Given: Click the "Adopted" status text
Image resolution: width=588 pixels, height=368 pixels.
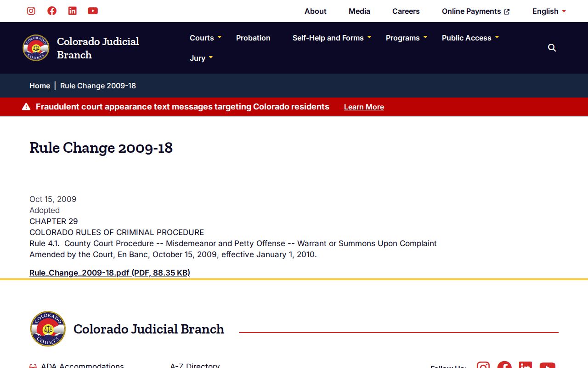Looking at the screenshot, I should 45,210.
